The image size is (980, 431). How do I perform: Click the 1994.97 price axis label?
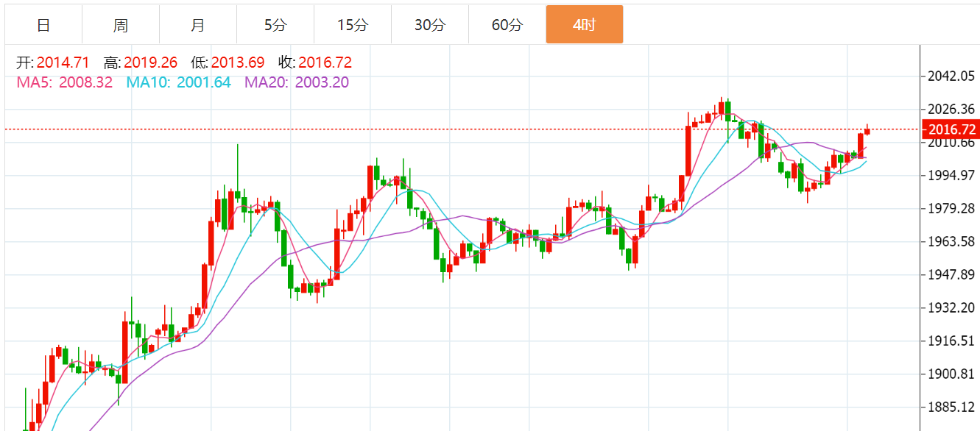click(953, 175)
